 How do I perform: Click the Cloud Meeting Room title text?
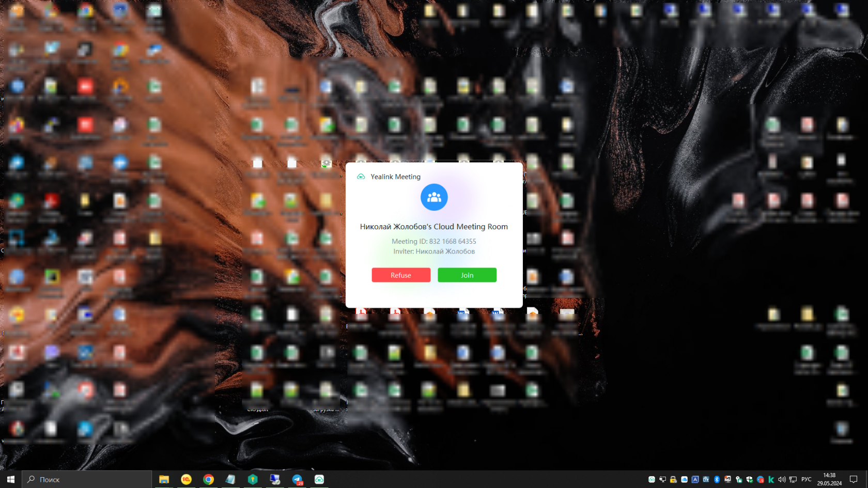[x=434, y=227]
